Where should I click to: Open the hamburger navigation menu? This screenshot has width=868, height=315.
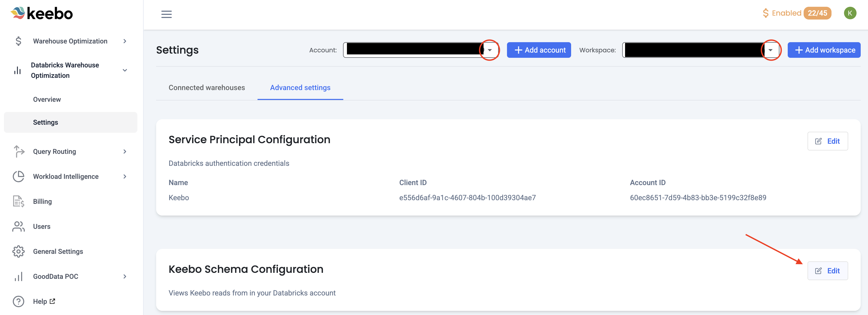[x=167, y=14]
